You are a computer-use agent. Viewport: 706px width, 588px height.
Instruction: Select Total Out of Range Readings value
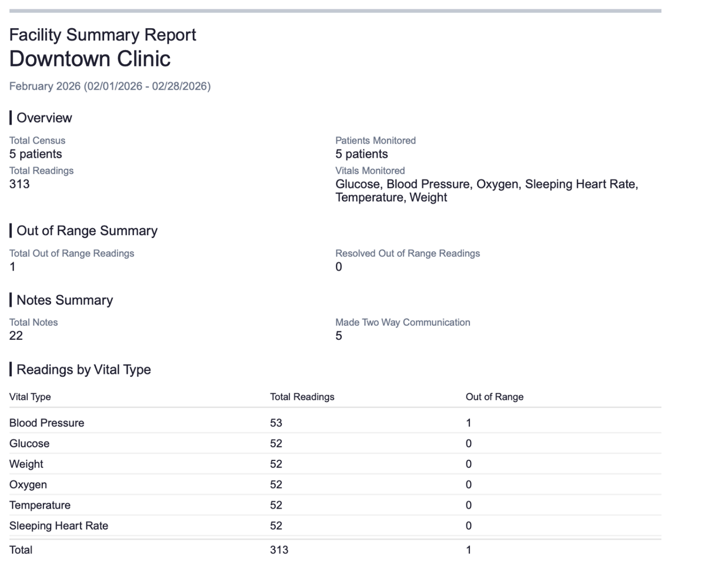coord(12,266)
